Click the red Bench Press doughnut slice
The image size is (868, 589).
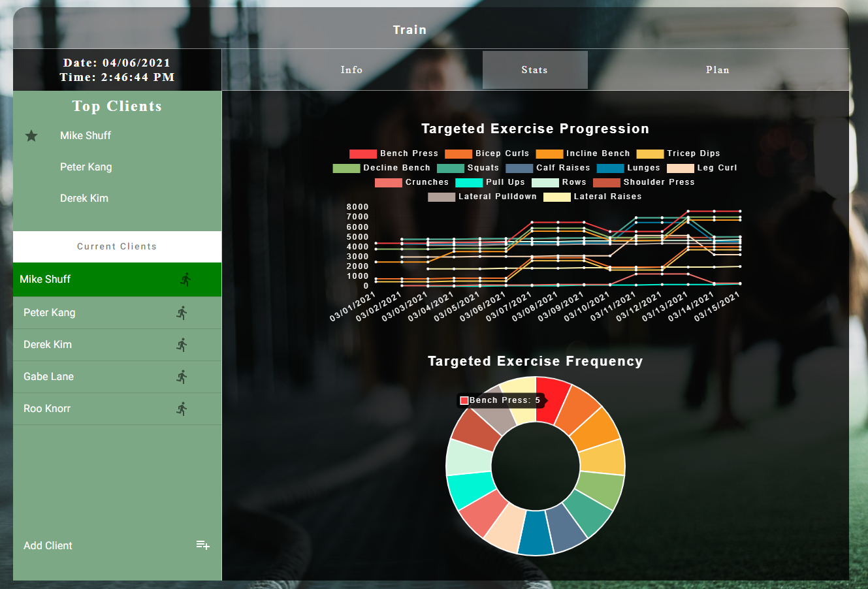tap(551, 400)
